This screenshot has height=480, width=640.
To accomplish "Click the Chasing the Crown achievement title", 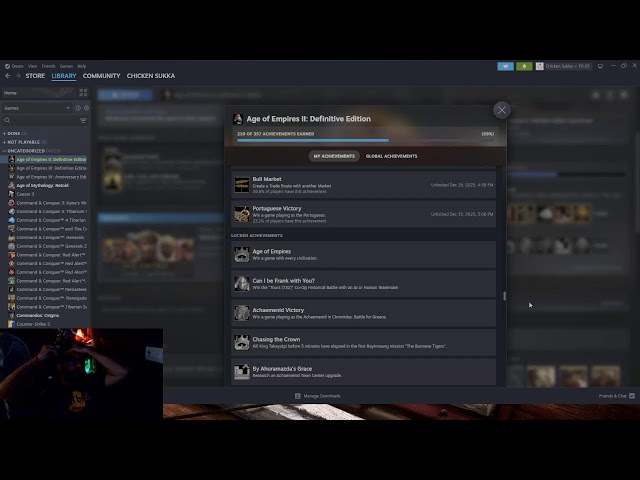I will click(x=276, y=340).
